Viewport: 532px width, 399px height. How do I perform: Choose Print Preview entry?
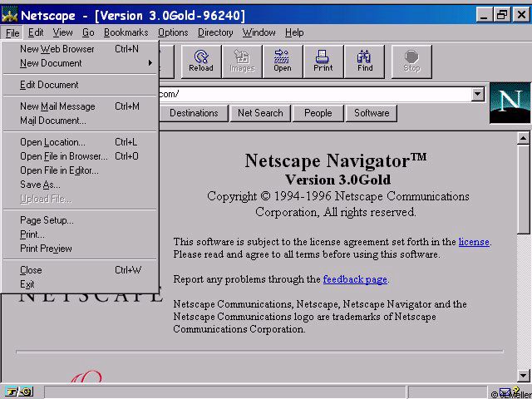81,249
